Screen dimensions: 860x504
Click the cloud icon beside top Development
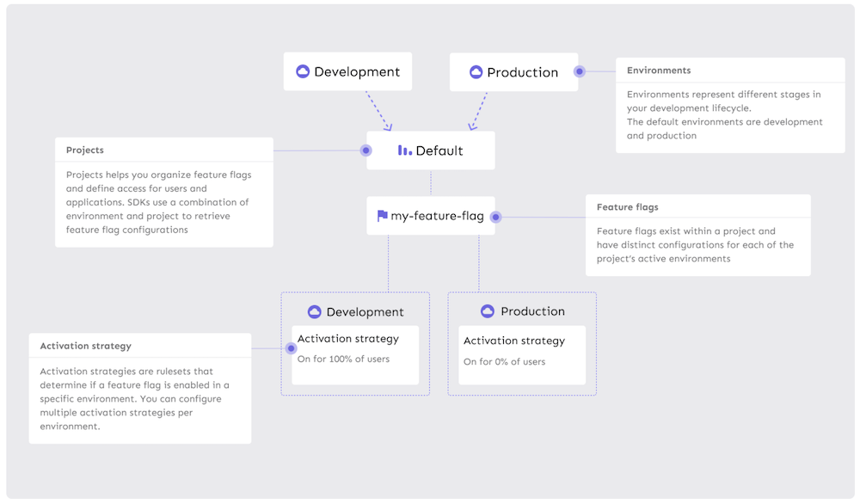(x=303, y=72)
